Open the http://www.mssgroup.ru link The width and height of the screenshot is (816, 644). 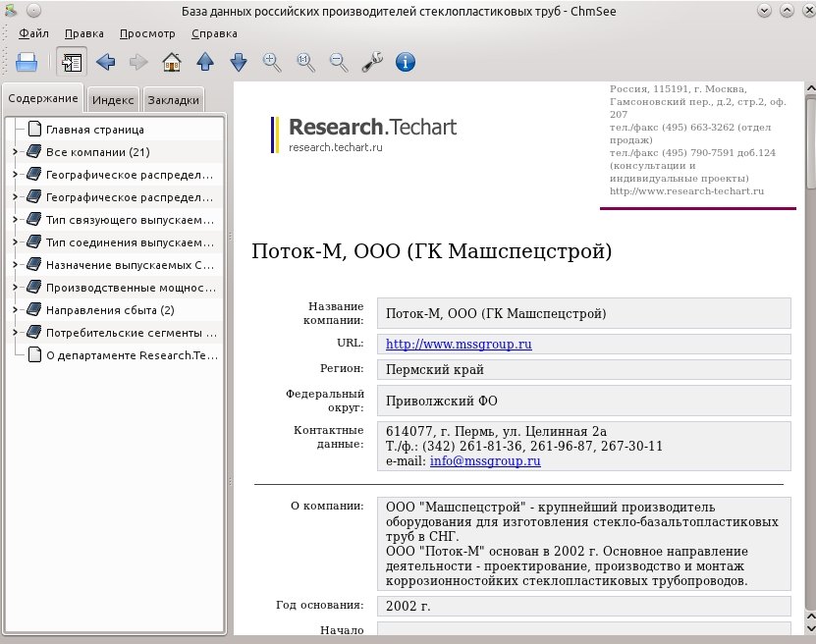459,344
